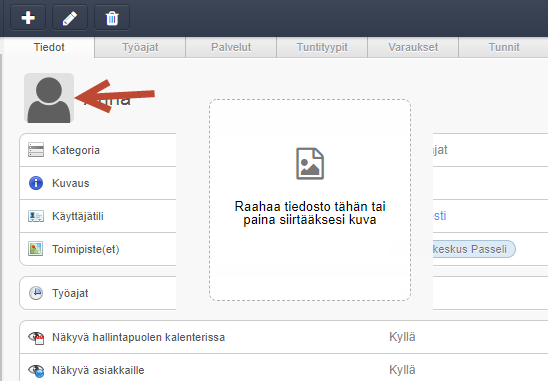Select the Työajat row label
This screenshot has height=381, width=548.
70,293
